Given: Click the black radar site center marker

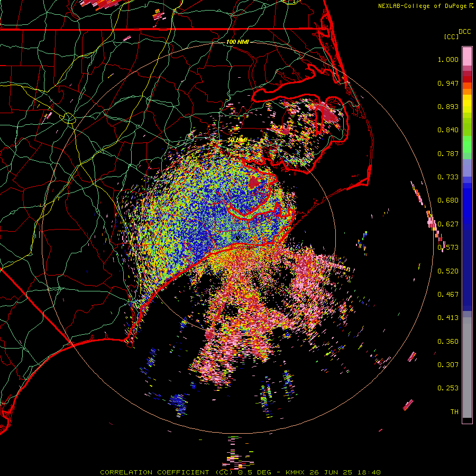Looking at the screenshot, I should (237, 238).
